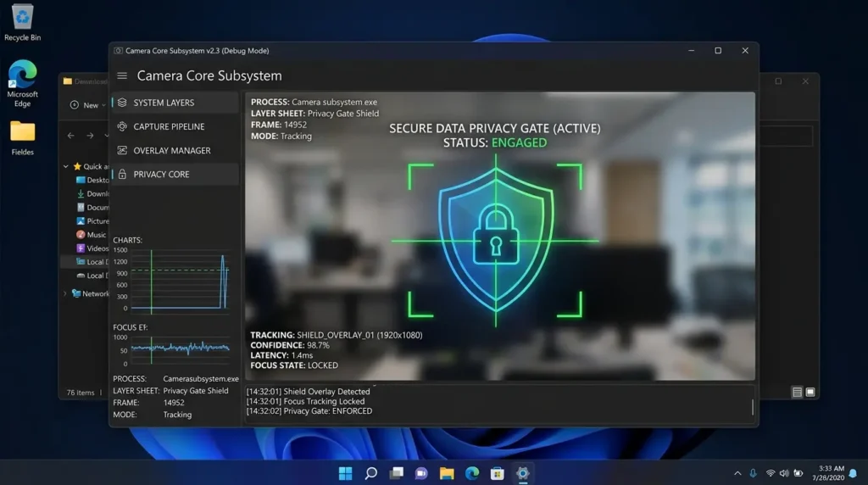Select Network in Explorer navigation pane
The image size is (868, 485).
click(x=90, y=293)
